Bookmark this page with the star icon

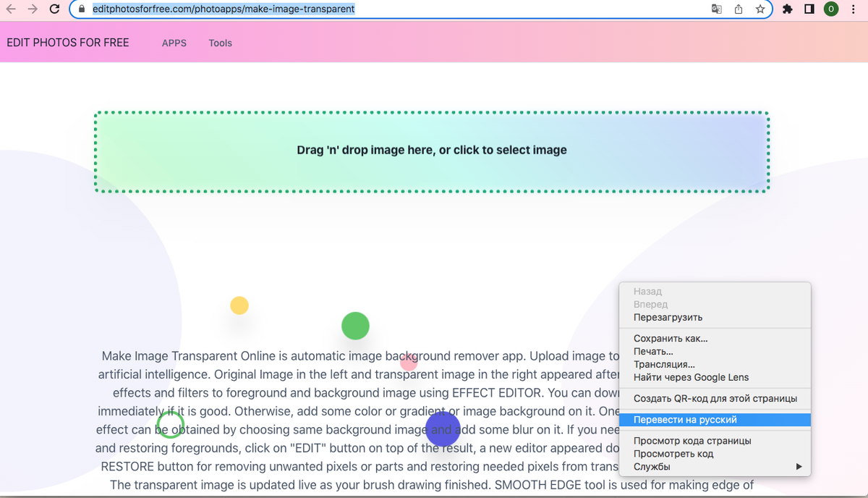(760, 9)
